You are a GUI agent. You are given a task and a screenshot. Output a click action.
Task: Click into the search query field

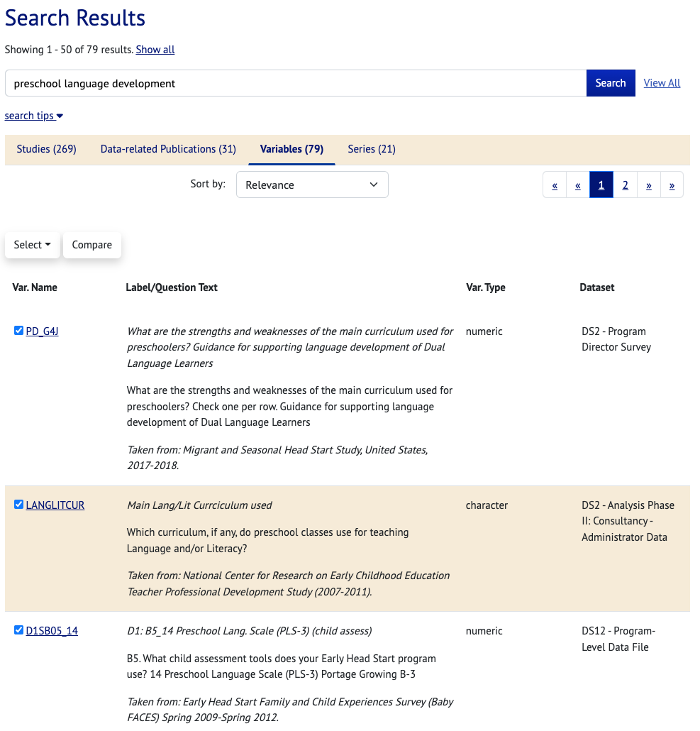[296, 83]
